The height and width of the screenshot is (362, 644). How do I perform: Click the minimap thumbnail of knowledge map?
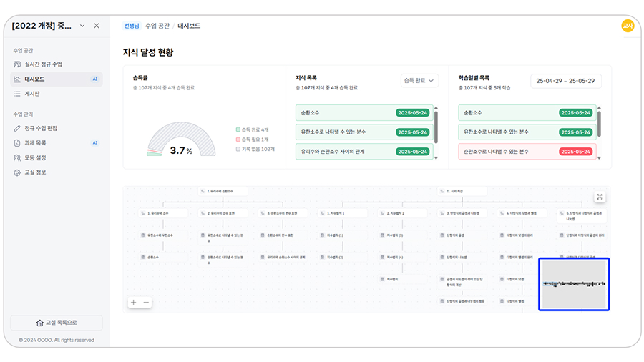pyautogui.click(x=573, y=284)
